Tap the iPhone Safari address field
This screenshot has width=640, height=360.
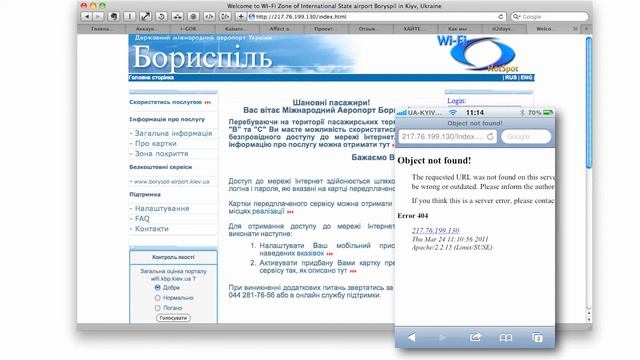(x=447, y=137)
